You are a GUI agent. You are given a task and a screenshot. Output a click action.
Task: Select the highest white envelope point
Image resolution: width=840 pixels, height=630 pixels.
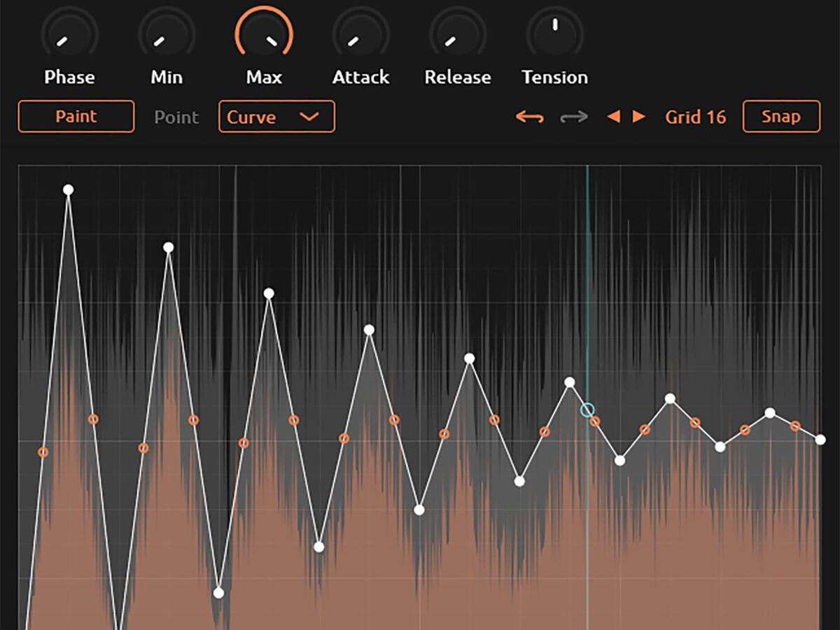point(68,190)
